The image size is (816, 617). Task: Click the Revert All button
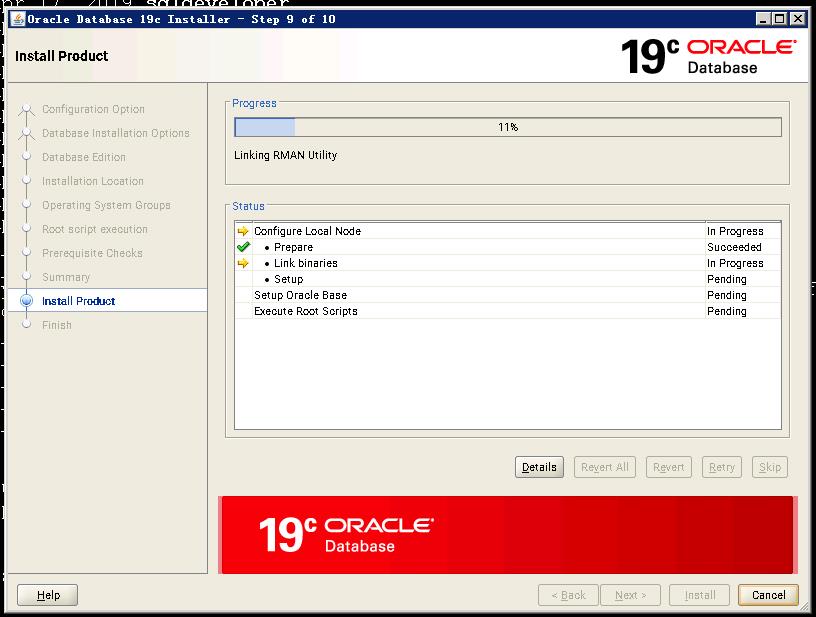pos(605,467)
